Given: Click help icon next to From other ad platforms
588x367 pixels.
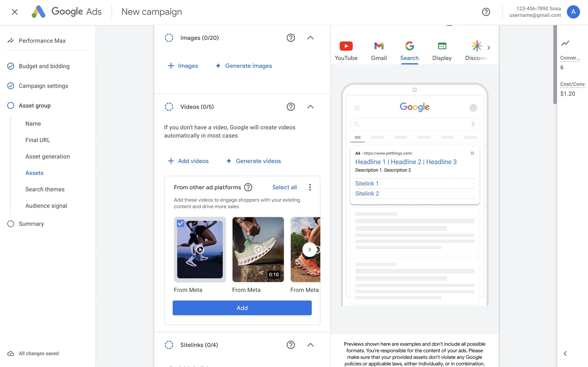Looking at the screenshot, I should [x=248, y=187].
